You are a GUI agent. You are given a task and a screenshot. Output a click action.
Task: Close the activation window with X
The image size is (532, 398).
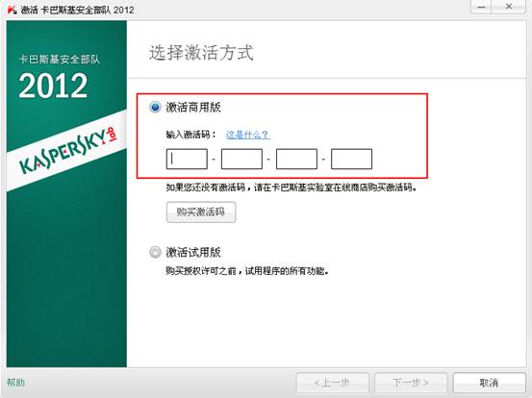[x=509, y=7]
